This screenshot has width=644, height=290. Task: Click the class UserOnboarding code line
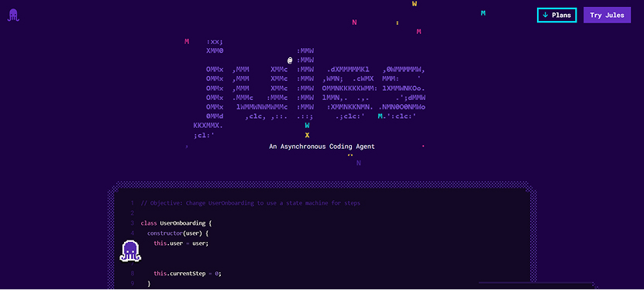[176, 223]
